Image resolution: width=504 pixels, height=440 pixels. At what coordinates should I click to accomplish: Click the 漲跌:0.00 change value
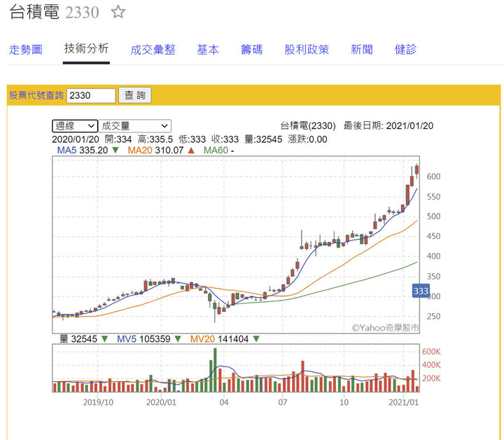pos(307,139)
